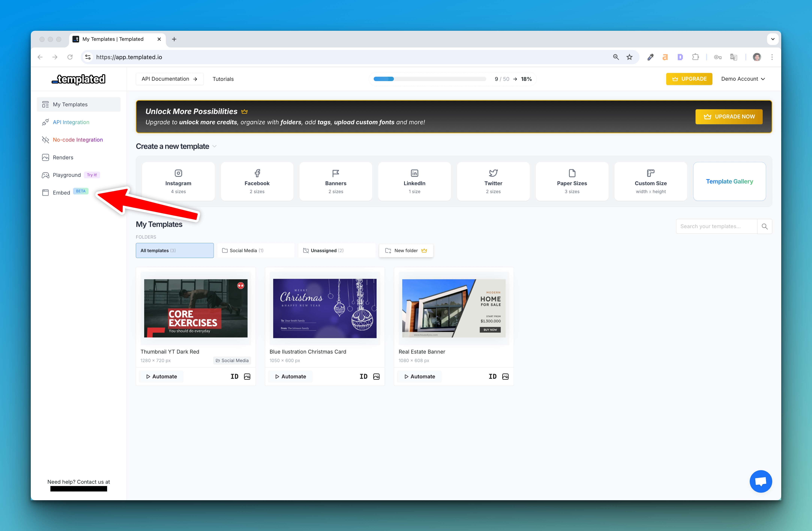Open the Embed BETA sidebar item
The width and height of the screenshot is (812, 531).
(x=61, y=193)
